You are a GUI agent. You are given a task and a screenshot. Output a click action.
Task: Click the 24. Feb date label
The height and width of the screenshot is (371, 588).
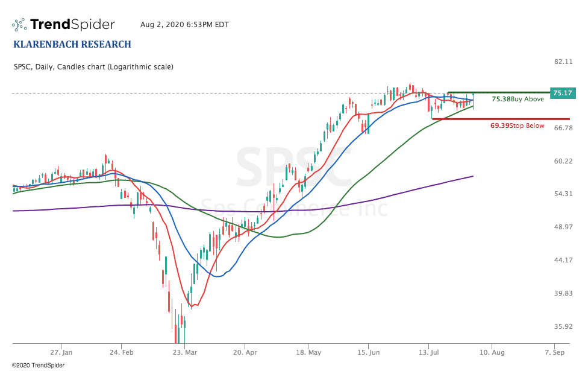click(121, 352)
